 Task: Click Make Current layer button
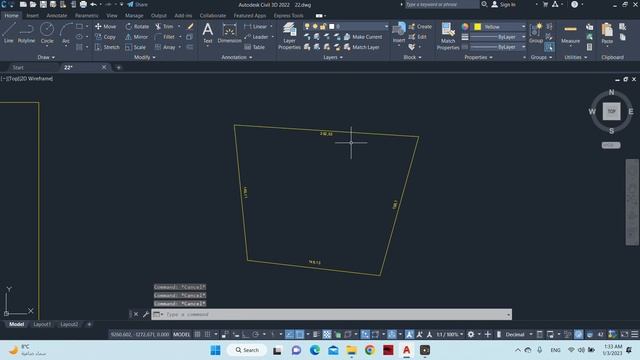pyautogui.click(x=363, y=37)
